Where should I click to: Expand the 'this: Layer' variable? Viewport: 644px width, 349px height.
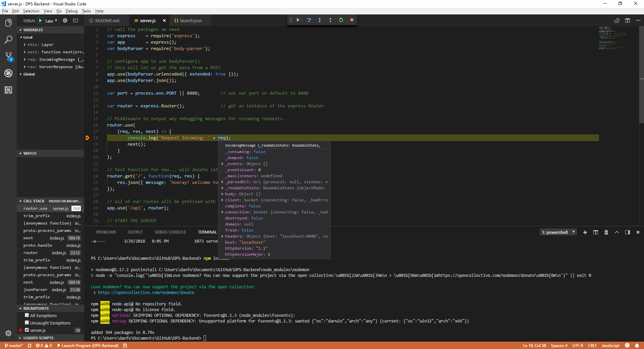point(25,45)
